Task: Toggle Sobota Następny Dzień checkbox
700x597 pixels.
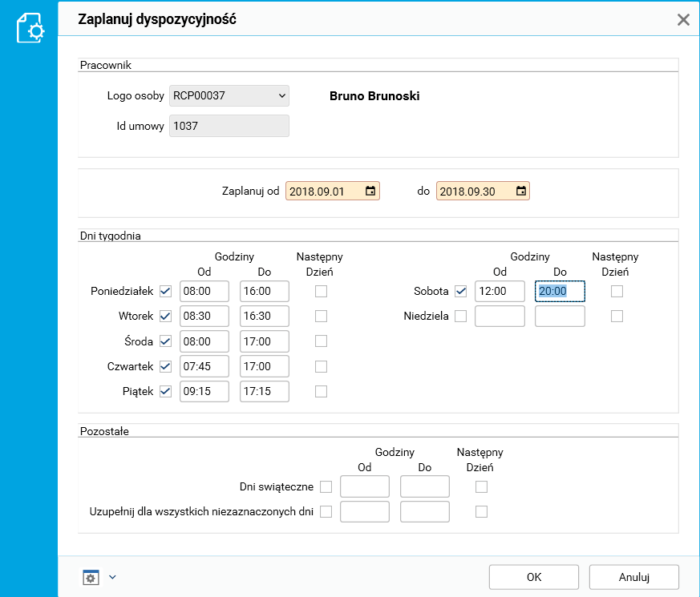Action: [617, 292]
